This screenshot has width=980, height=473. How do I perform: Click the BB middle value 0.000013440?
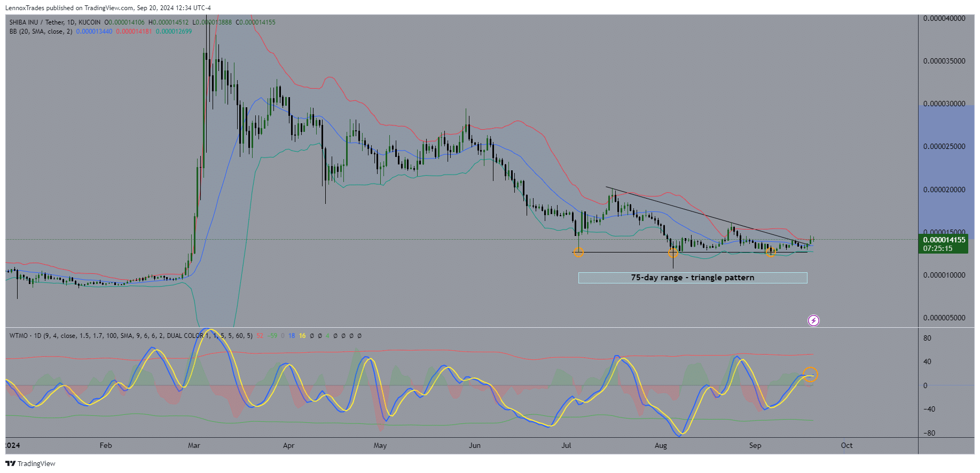point(94,31)
